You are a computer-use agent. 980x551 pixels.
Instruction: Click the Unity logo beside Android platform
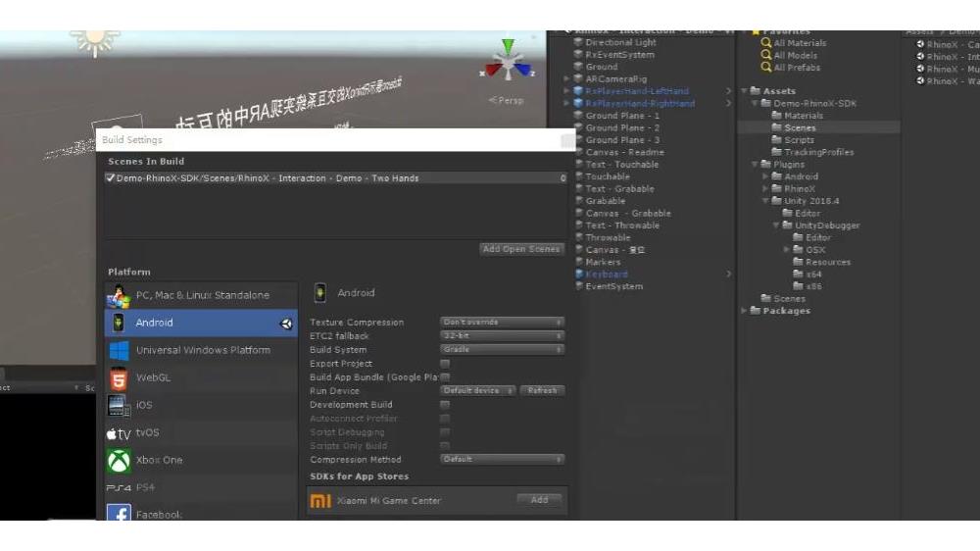(286, 324)
